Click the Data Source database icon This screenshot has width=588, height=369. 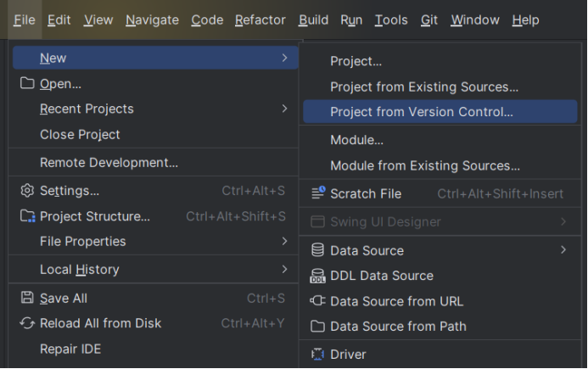(318, 250)
